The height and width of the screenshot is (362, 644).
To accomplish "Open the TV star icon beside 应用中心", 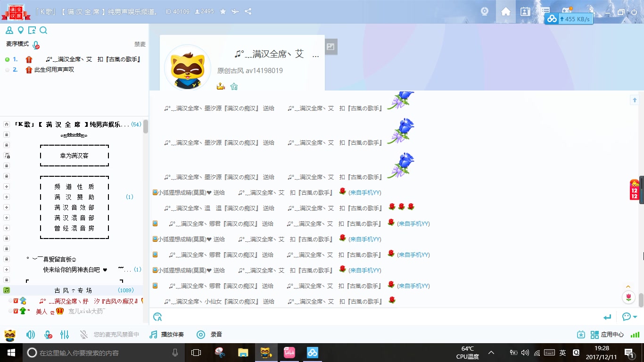I will coord(581,335).
